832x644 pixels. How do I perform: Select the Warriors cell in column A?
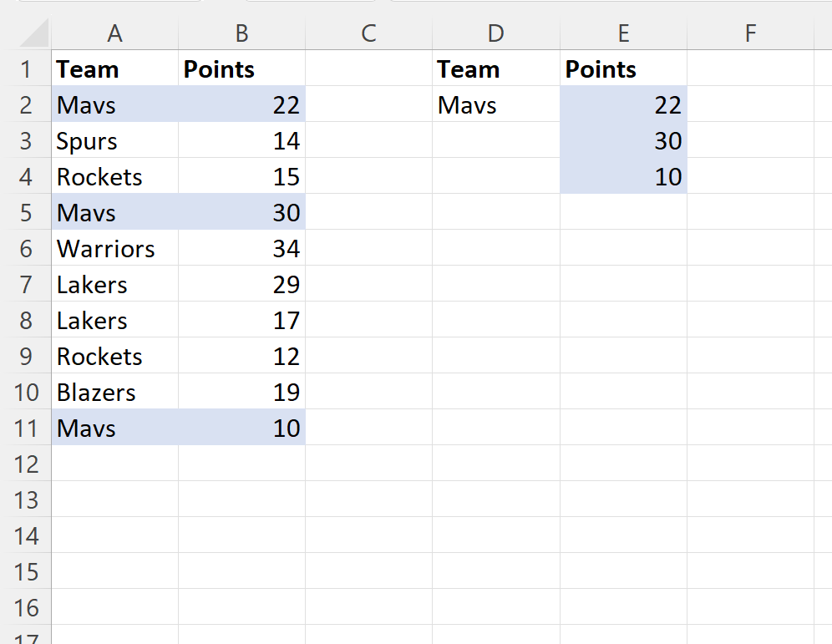pos(114,248)
